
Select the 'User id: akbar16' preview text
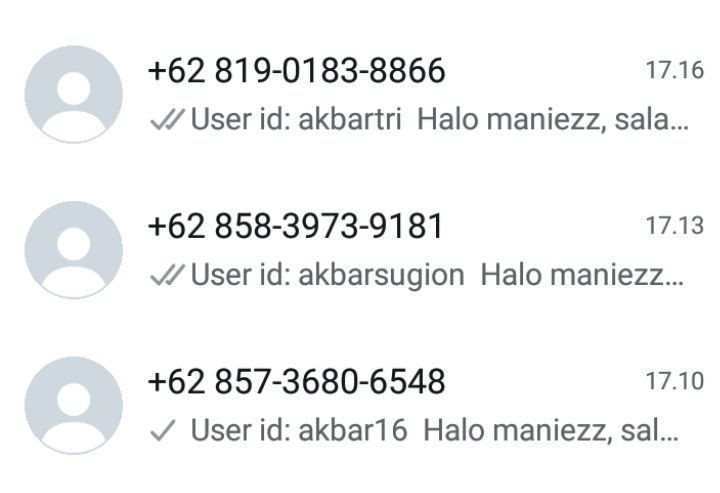[x=299, y=430]
